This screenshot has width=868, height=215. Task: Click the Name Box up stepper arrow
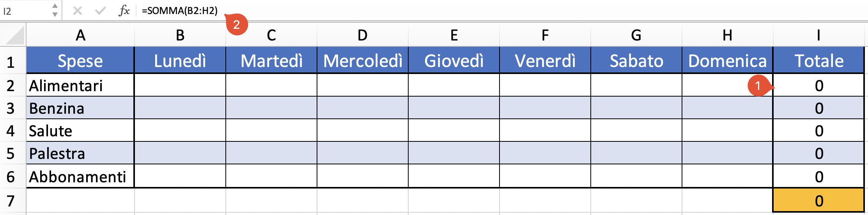[55, 6]
